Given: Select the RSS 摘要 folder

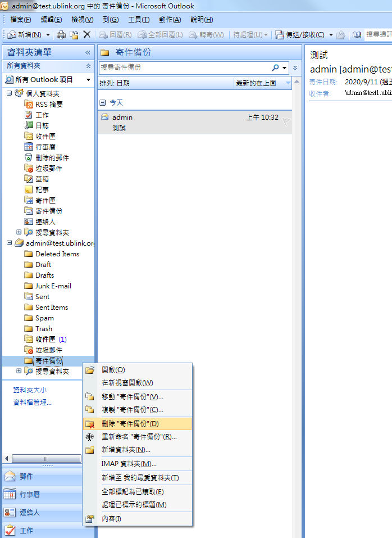Looking at the screenshot, I should pos(48,104).
